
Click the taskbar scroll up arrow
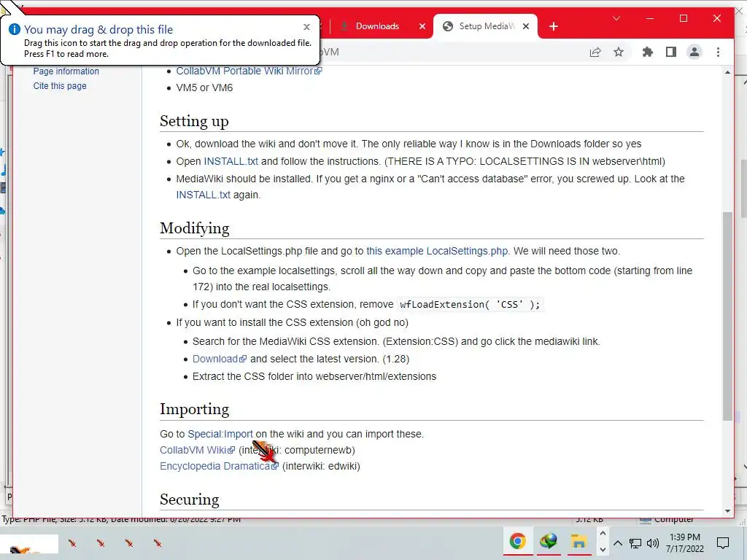click(x=603, y=534)
